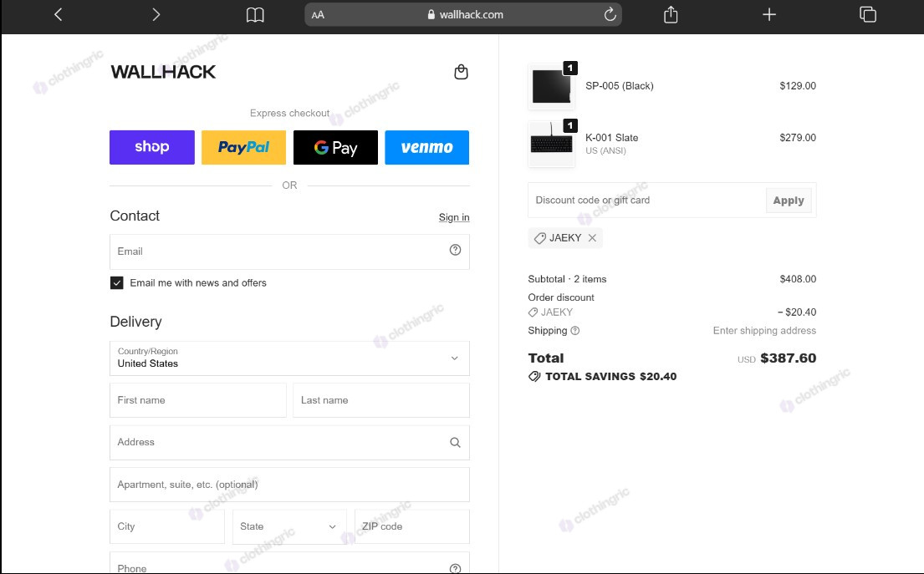The height and width of the screenshot is (574, 924).
Task: Click the City field
Action: pyautogui.click(x=166, y=526)
